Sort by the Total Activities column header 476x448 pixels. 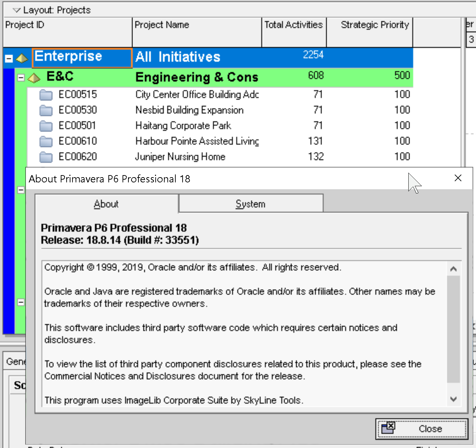pos(294,32)
